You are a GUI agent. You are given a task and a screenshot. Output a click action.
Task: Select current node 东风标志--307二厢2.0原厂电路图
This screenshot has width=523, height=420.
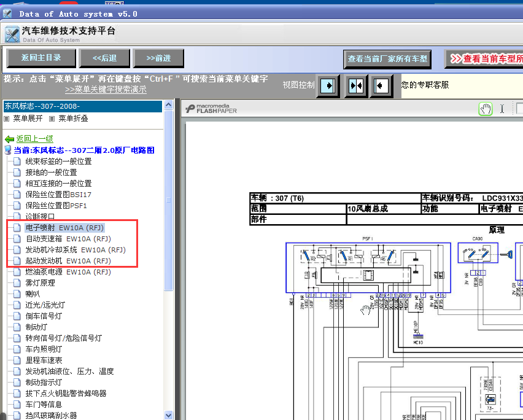(83, 150)
